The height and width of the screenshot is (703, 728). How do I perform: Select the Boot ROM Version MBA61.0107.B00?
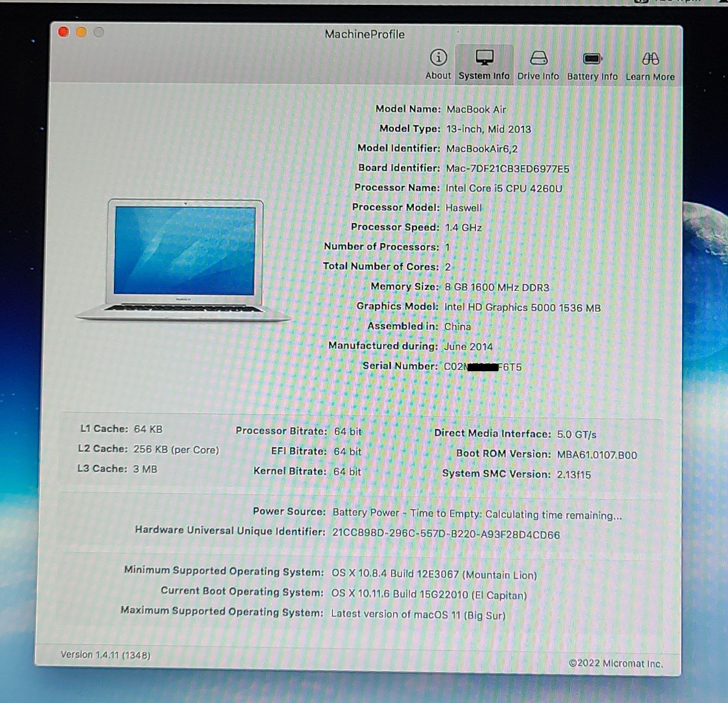pyautogui.click(x=597, y=455)
